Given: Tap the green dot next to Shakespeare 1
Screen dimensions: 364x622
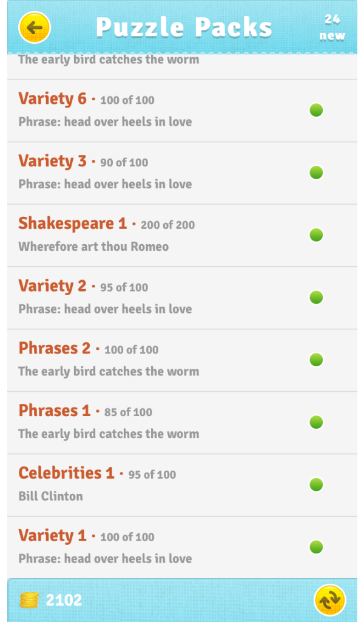Looking at the screenshot, I should pos(315,235).
